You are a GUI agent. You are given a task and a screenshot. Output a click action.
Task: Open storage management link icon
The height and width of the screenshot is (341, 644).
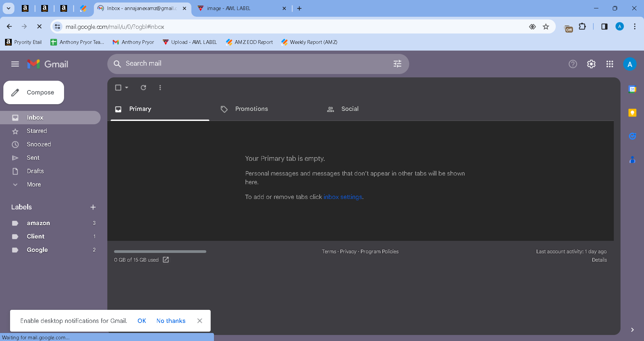166,260
